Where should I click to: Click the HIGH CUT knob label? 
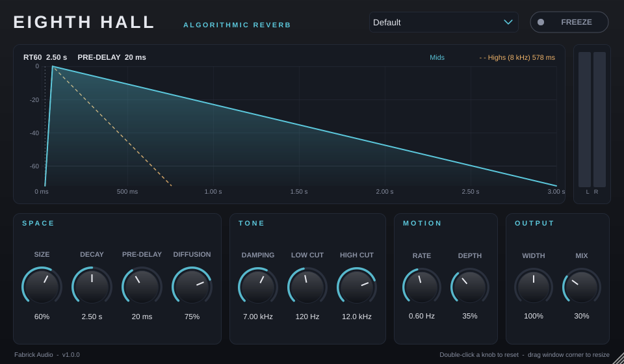357,255
